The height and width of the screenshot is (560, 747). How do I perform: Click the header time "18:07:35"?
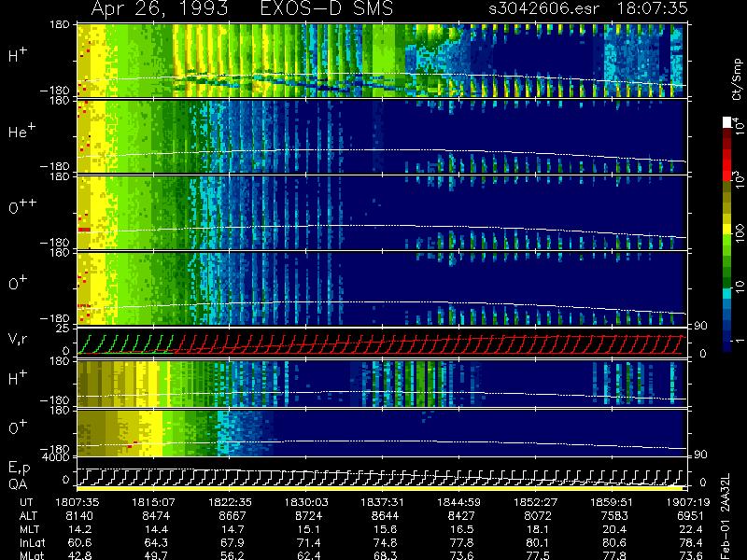click(652, 8)
